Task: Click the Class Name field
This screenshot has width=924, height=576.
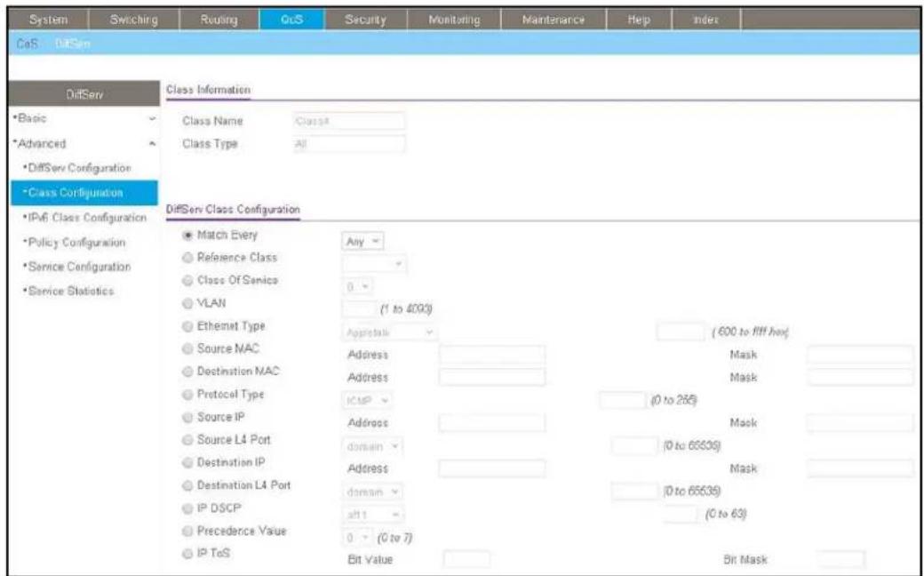Action: [349, 121]
